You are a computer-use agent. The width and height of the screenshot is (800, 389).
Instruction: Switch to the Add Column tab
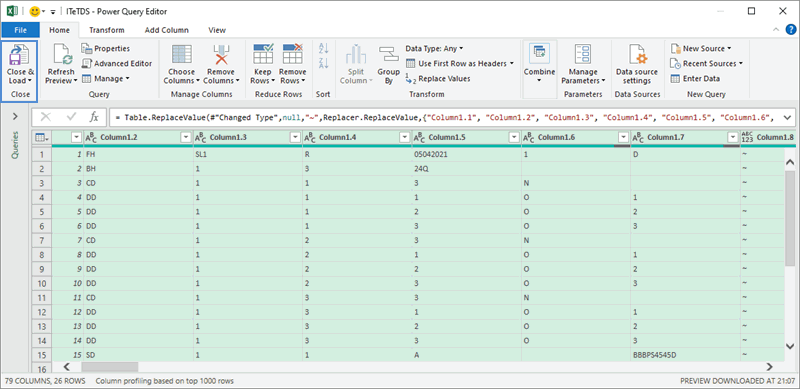(166, 30)
